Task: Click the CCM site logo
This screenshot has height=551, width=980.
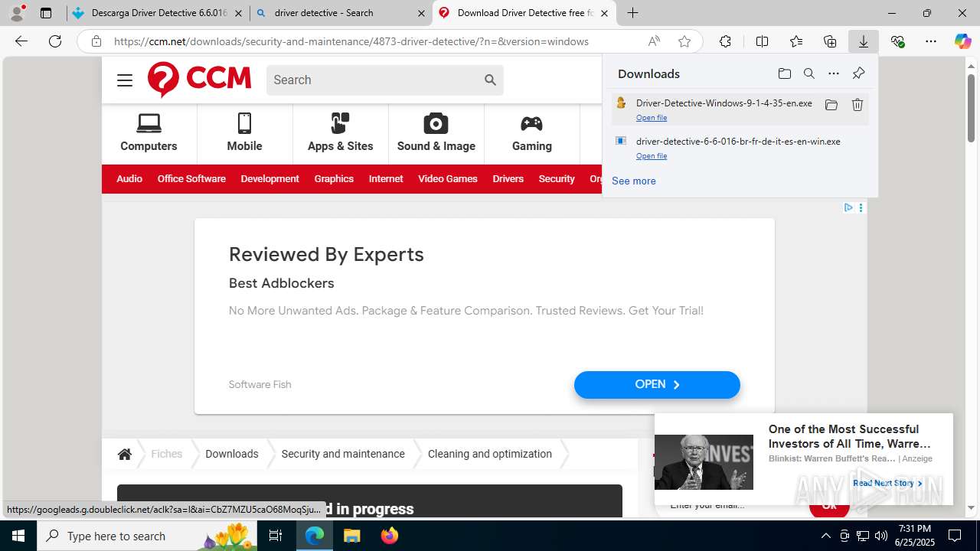Action: tap(199, 80)
